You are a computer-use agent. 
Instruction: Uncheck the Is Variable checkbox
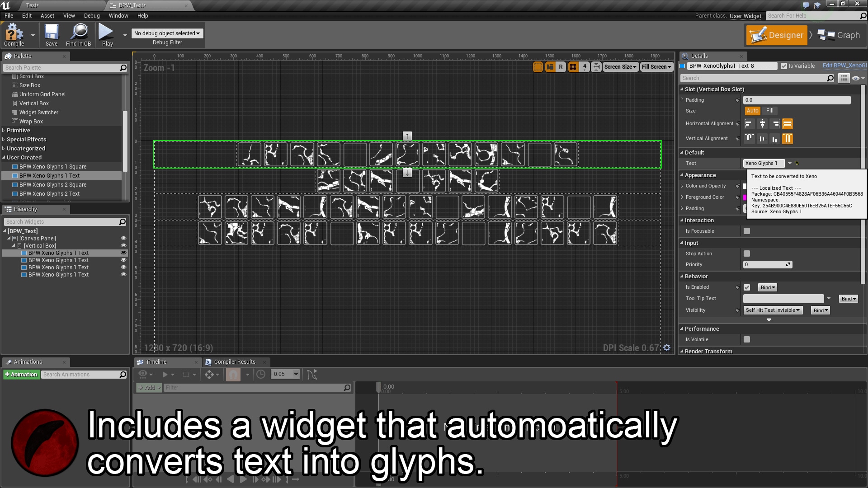[783, 66]
